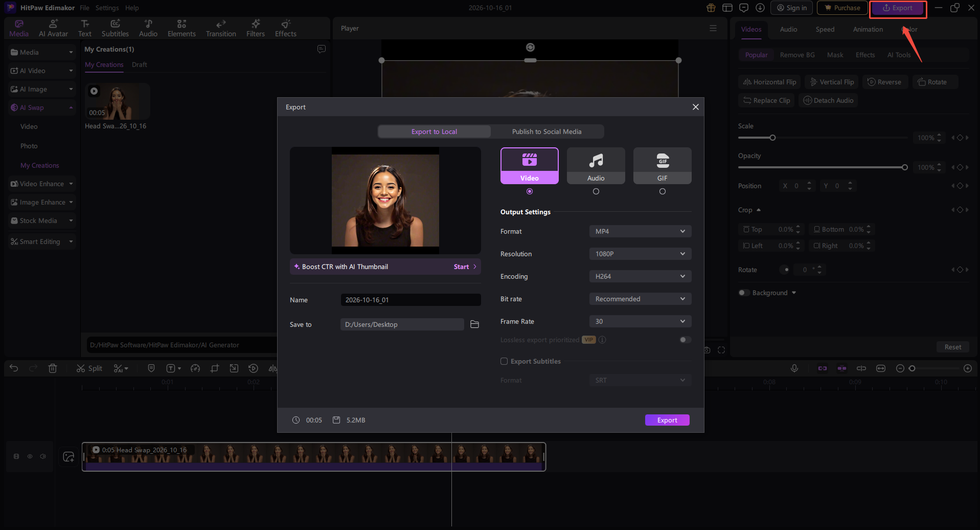Open the Format MP4 dropdown
The width and height of the screenshot is (980, 530).
640,231
